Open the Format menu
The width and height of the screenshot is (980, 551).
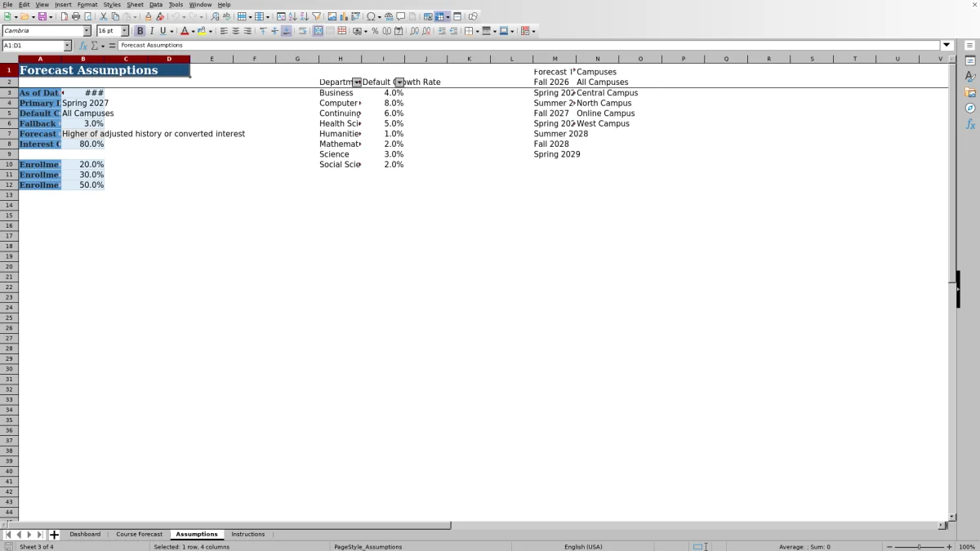[x=87, y=5]
